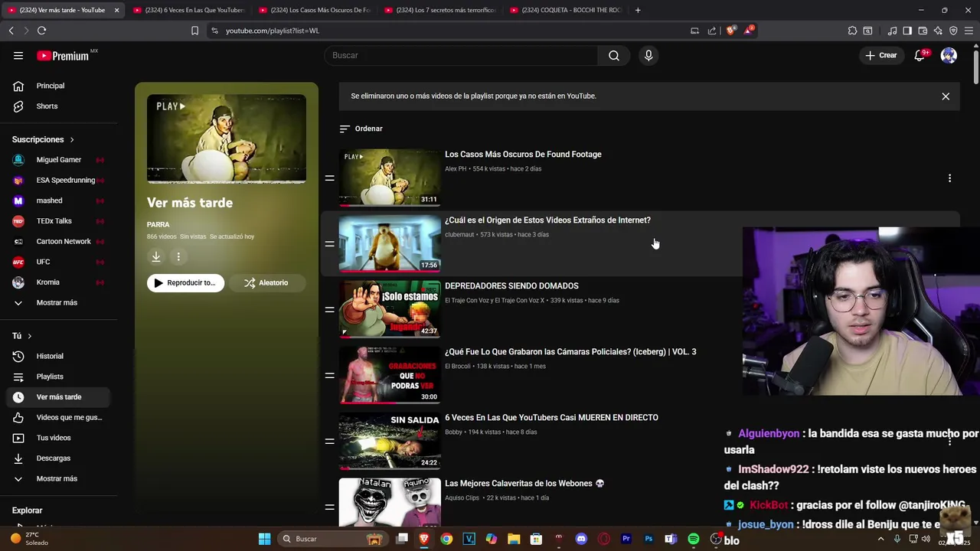Expand the Suscripciones section chevron
This screenshot has height=551, width=980.
click(72, 140)
